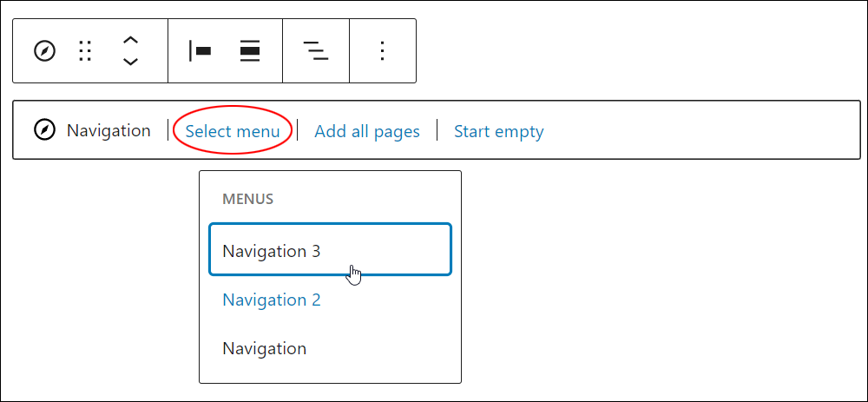The width and height of the screenshot is (868, 402).
Task: Click the Navigation block compass icon in toolbar
Action: click(45, 51)
